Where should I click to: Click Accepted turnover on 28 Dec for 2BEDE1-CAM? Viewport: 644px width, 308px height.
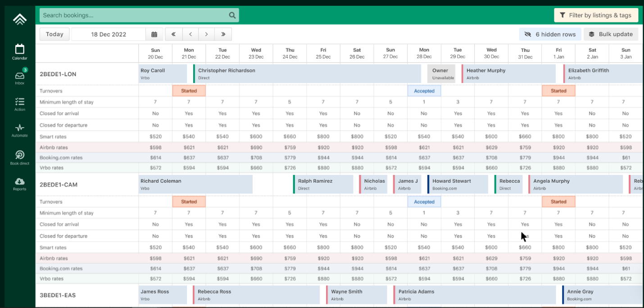tap(424, 202)
